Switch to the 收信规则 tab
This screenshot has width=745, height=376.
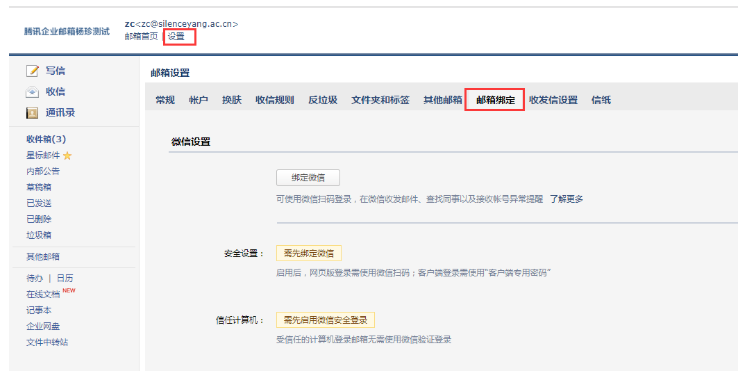pyautogui.click(x=275, y=100)
